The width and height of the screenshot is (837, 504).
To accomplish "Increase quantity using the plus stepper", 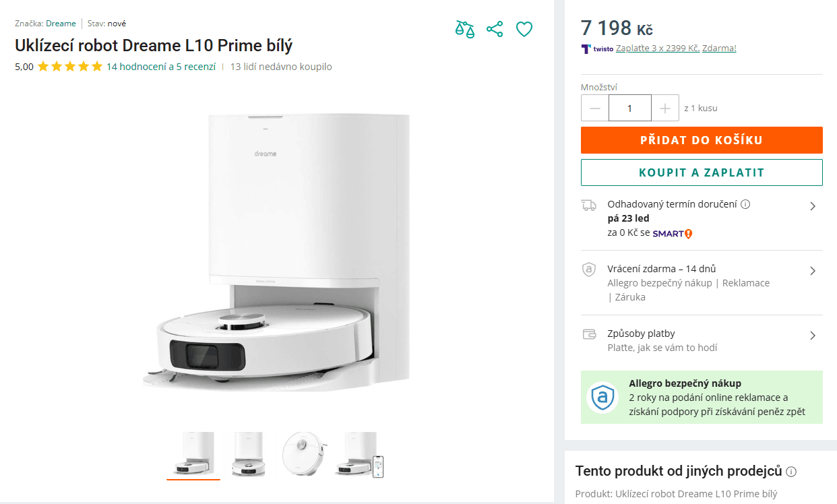I will tap(665, 108).
